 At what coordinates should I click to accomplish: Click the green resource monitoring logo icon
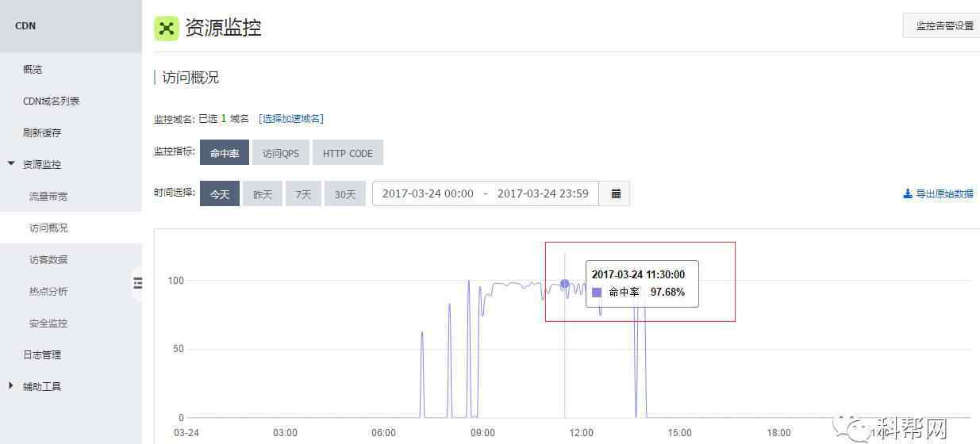pyautogui.click(x=167, y=28)
